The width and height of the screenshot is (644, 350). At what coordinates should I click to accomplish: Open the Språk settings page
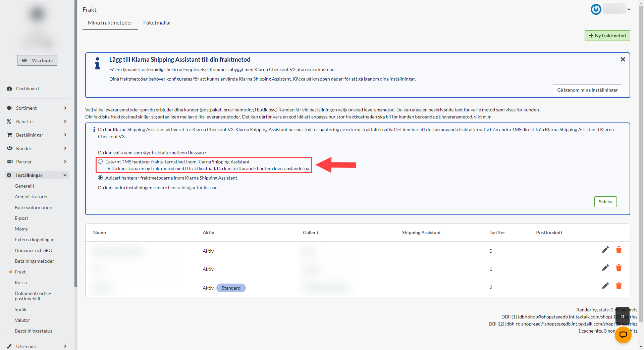[x=20, y=309]
